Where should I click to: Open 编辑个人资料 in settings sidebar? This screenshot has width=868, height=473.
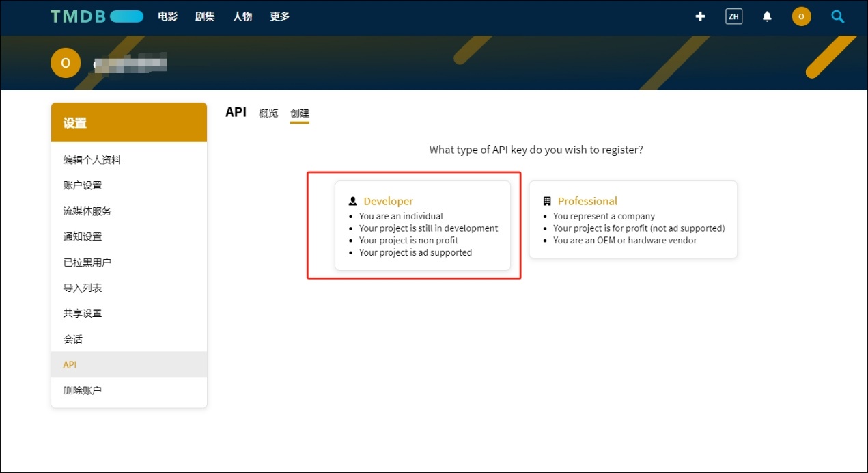[92, 160]
